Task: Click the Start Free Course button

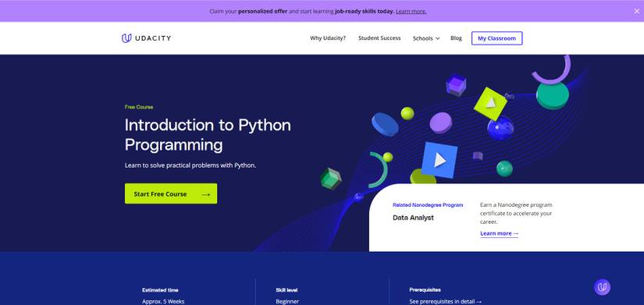Action: coord(171,193)
